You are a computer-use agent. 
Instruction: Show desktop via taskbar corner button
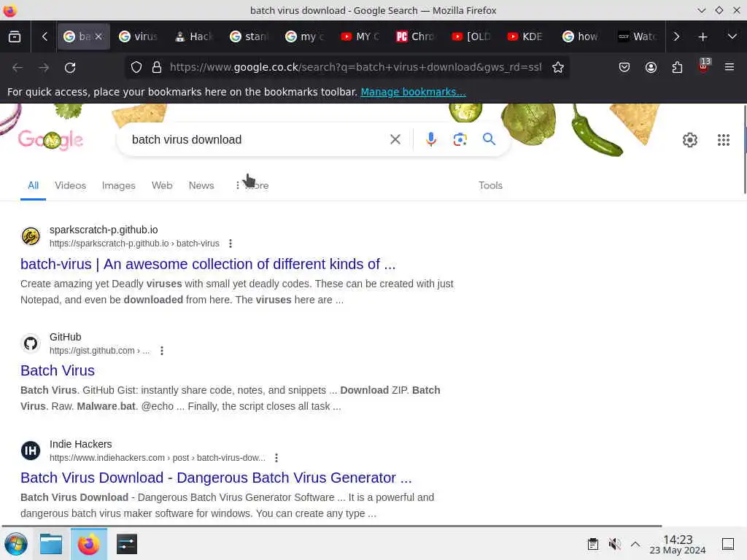click(x=728, y=544)
